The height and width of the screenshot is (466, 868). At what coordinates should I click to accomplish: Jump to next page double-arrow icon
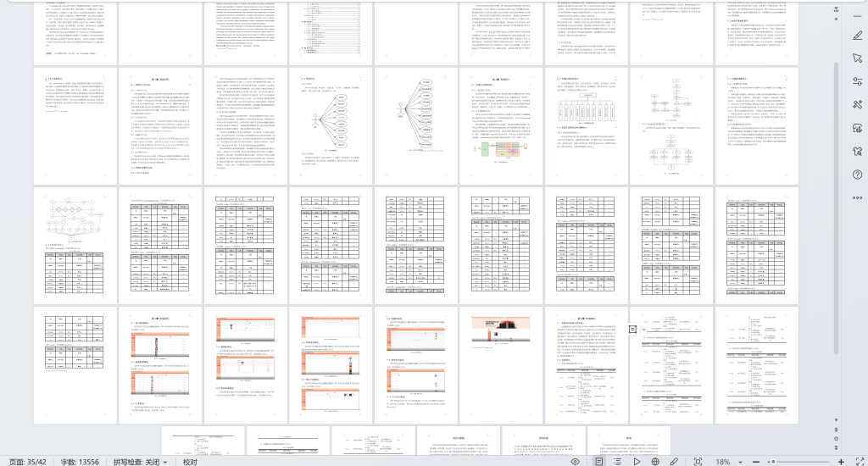(x=836, y=447)
